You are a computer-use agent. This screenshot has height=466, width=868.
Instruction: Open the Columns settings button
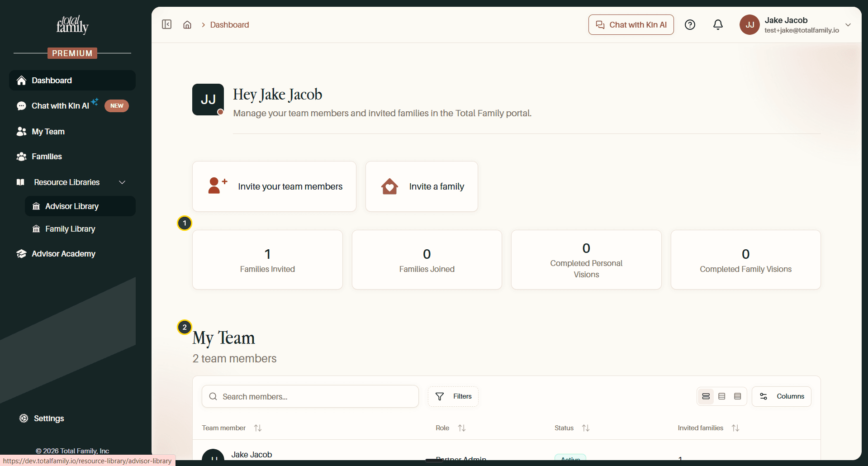point(782,396)
